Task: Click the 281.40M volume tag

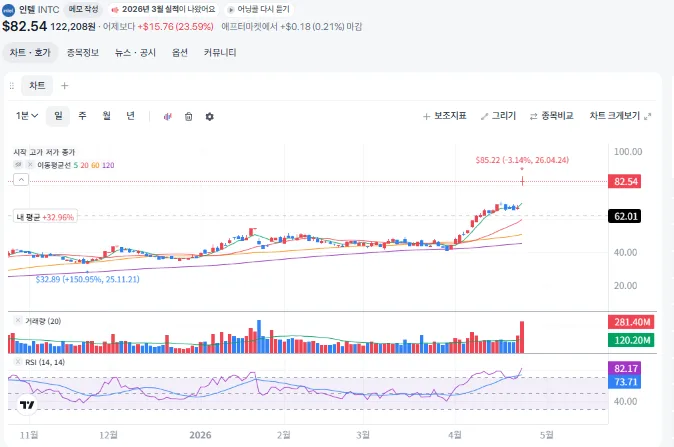Action: (631, 322)
